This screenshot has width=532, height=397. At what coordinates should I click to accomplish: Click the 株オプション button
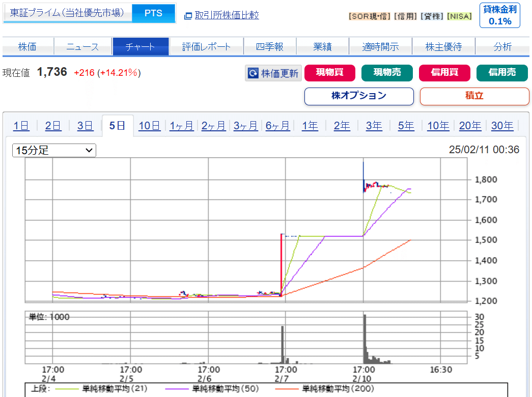(359, 96)
